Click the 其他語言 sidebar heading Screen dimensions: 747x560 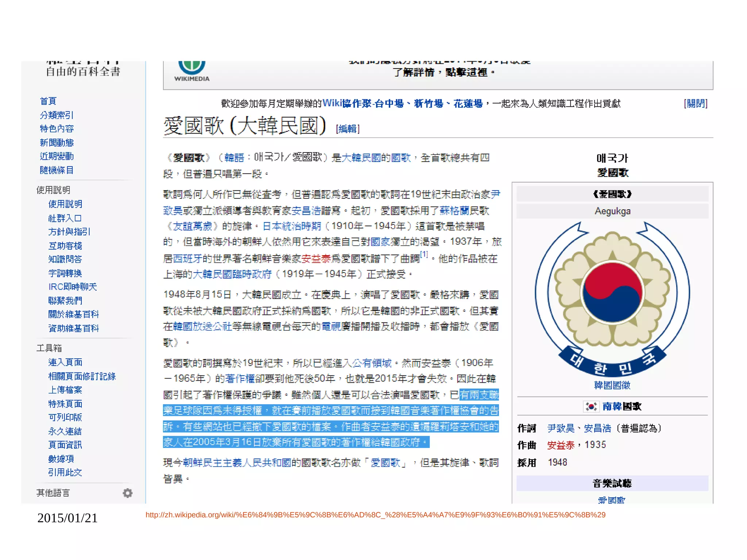point(53,493)
